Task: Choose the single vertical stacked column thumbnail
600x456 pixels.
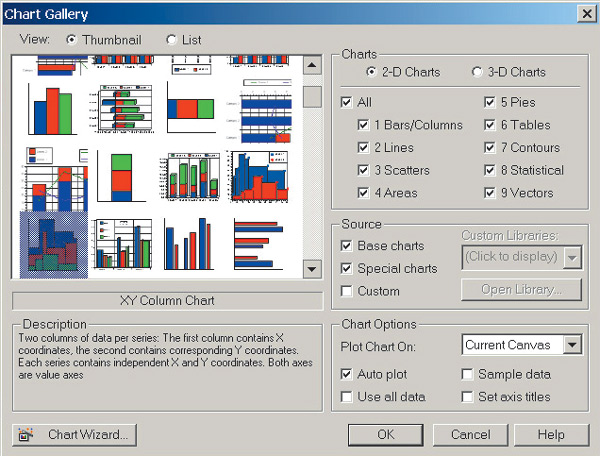Action: pos(121,176)
